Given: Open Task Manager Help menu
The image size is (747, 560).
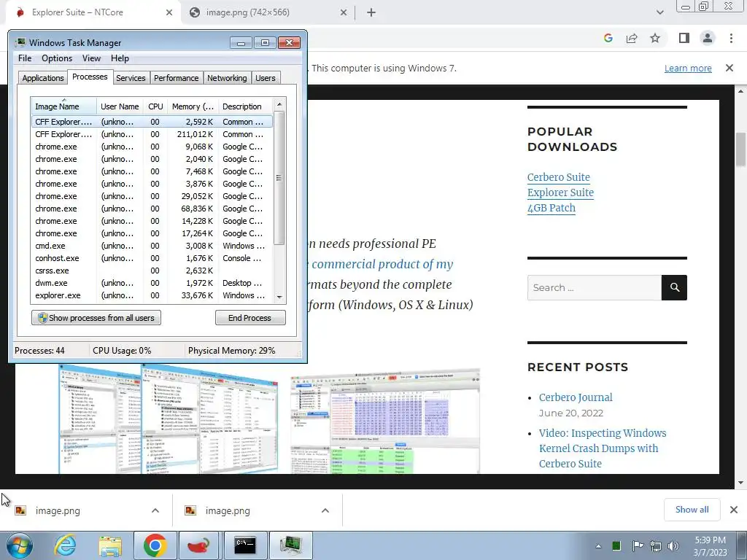Looking at the screenshot, I should (120, 58).
